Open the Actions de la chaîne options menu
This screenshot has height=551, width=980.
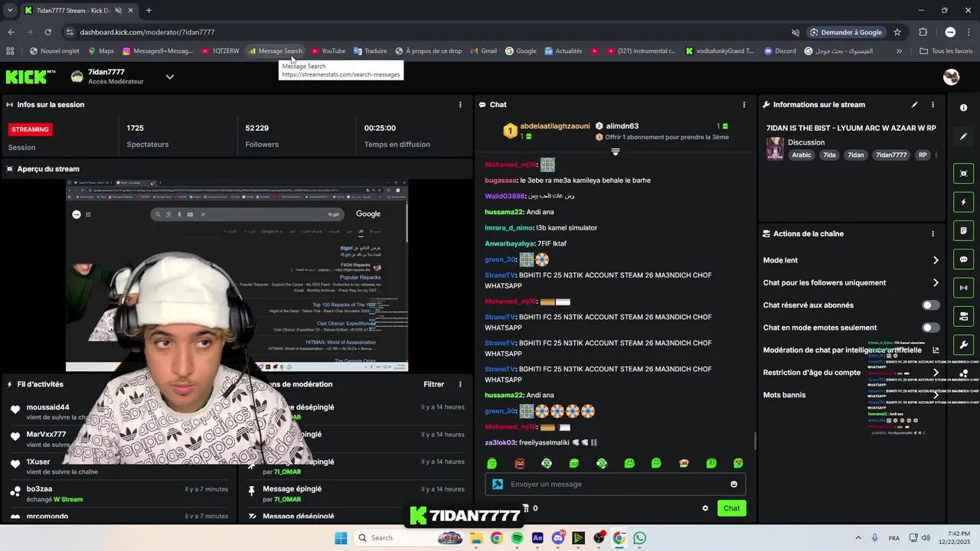point(933,233)
